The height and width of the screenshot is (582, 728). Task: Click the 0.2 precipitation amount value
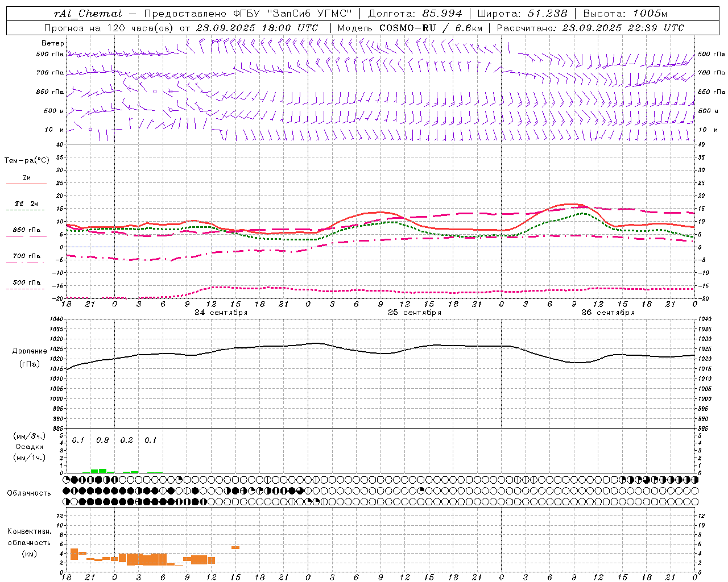[126, 440]
